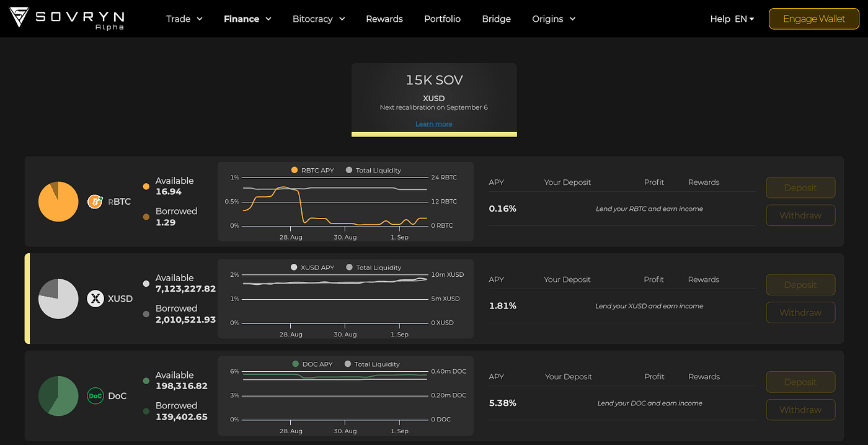Open the Portfolio page
The image size is (868, 445).
442,19
